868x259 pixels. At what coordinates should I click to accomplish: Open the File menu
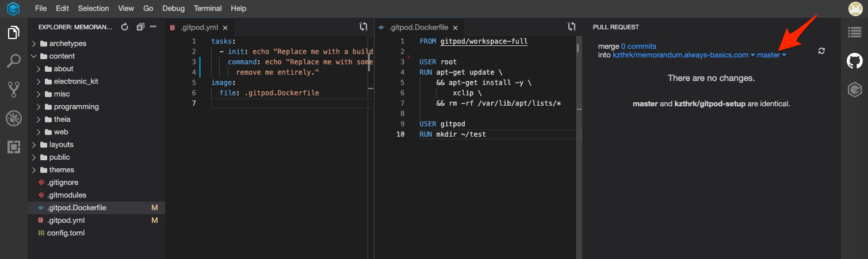tap(41, 9)
